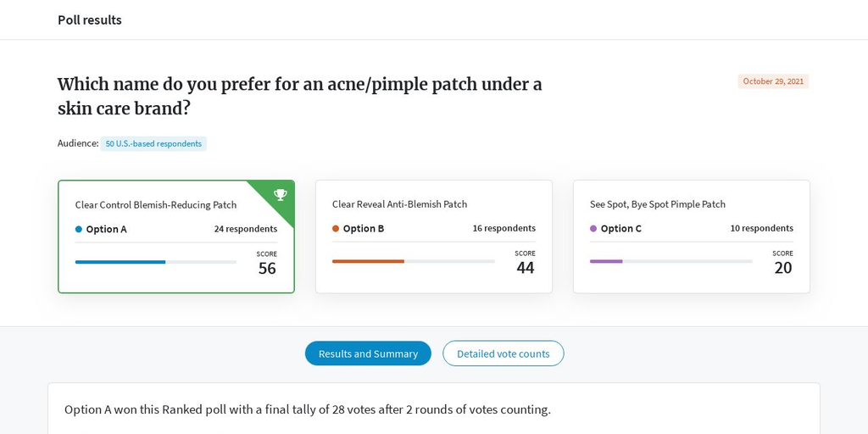This screenshot has width=868, height=434.
Task: Select the Clear Control Blemish-Reducing Patch card
Action: [x=176, y=236]
